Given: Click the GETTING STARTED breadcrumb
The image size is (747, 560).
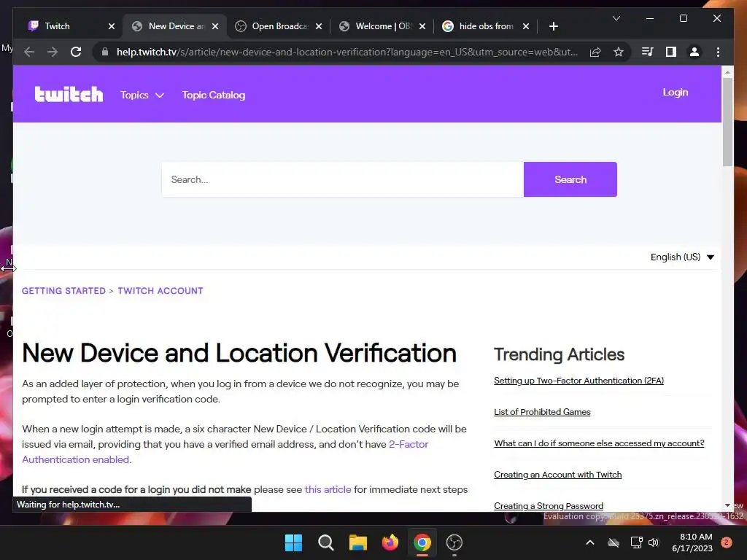Looking at the screenshot, I should [x=63, y=291].
